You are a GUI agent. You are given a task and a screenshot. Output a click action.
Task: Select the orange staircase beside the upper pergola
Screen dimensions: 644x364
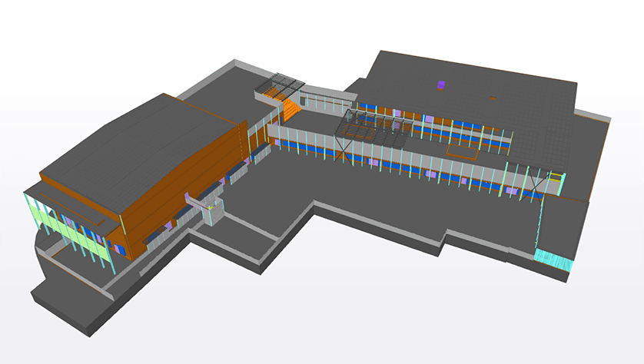291,110
